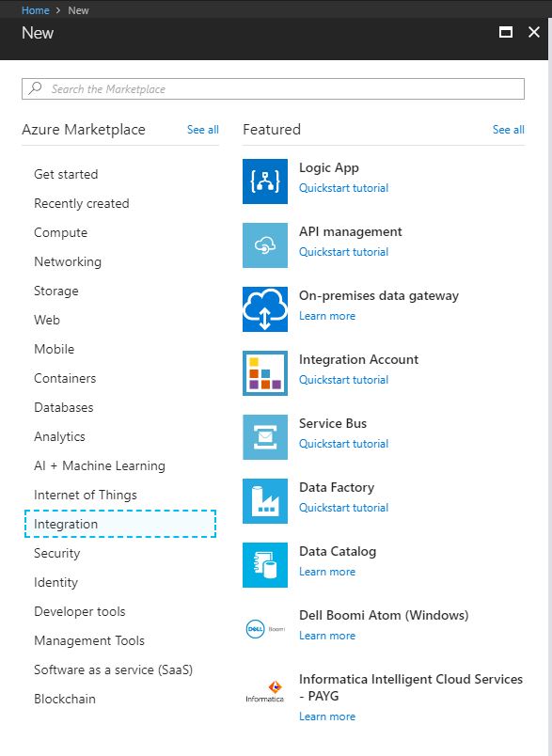
Task: Select the Developer tools category
Action: [80, 611]
